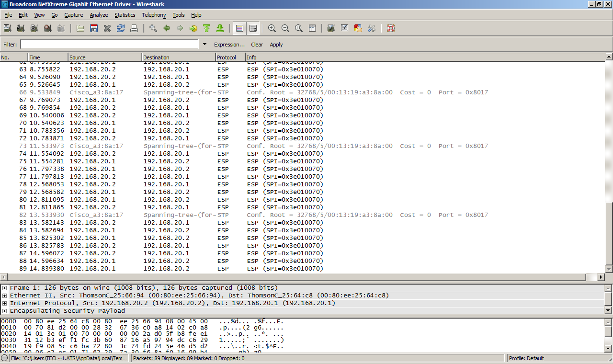
Task: Reset zoom to normal size icon
Action: [x=299, y=28]
